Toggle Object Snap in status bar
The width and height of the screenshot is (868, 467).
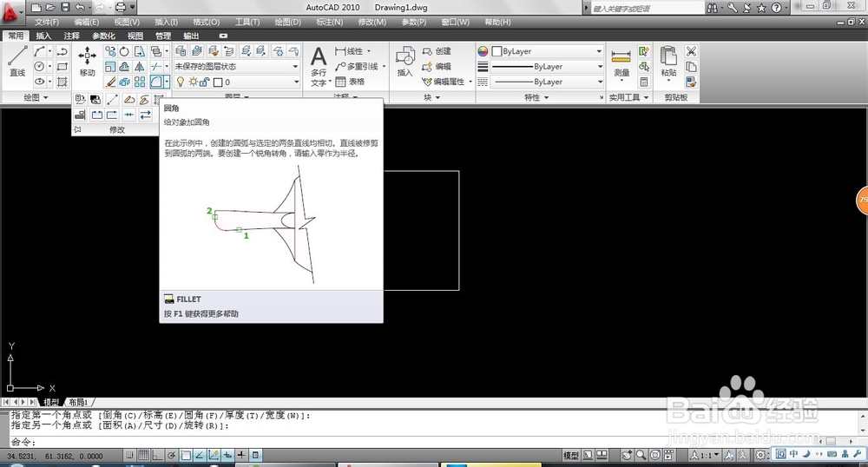[x=186, y=456]
